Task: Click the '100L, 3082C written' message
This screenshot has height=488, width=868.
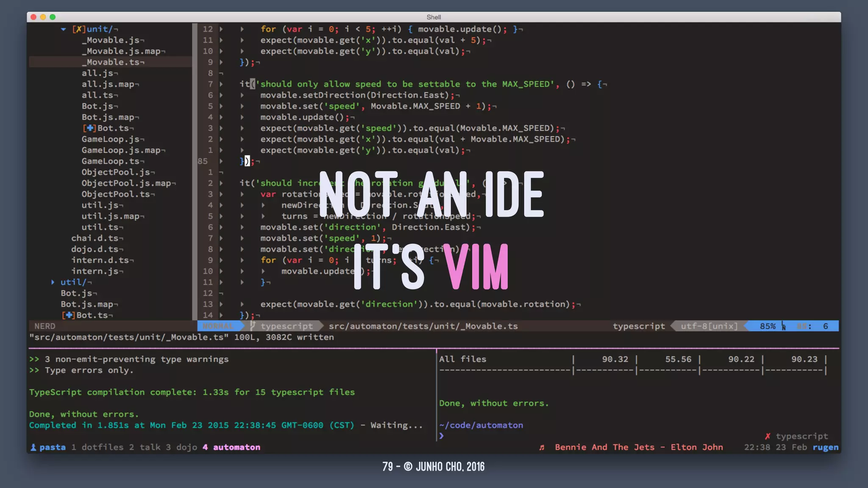Action: 284,337
